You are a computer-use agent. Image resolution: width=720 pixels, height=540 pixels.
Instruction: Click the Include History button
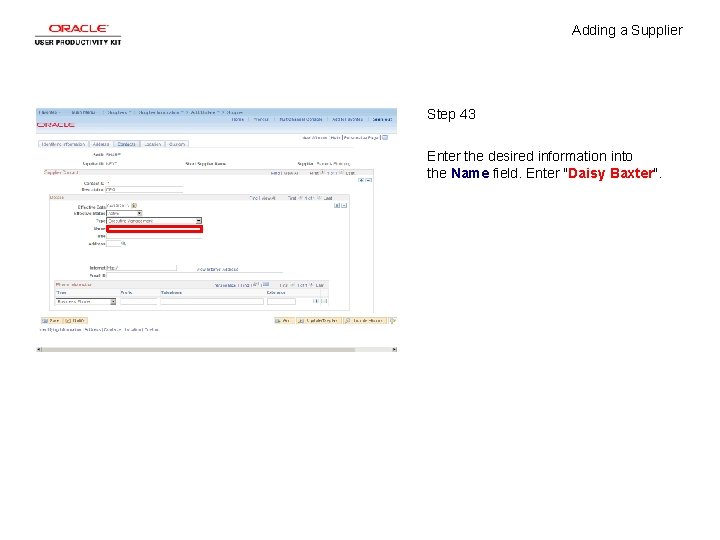tap(365, 321)
